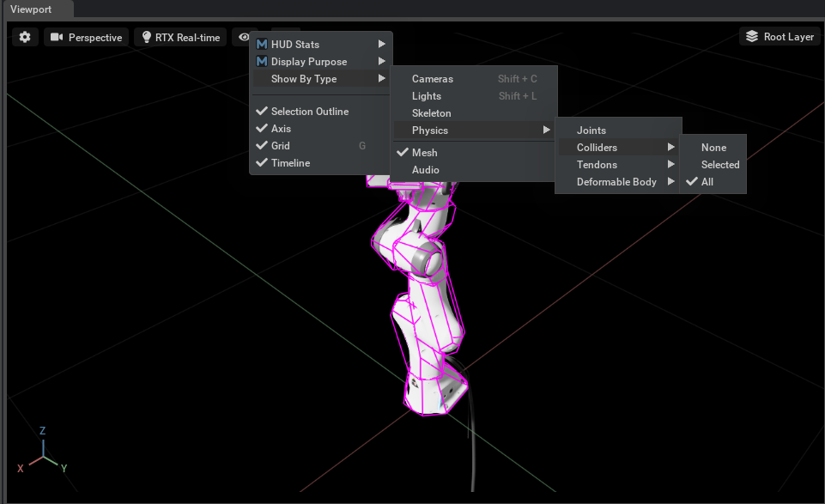Expand the Deformable Body submenu

[616, 182]
